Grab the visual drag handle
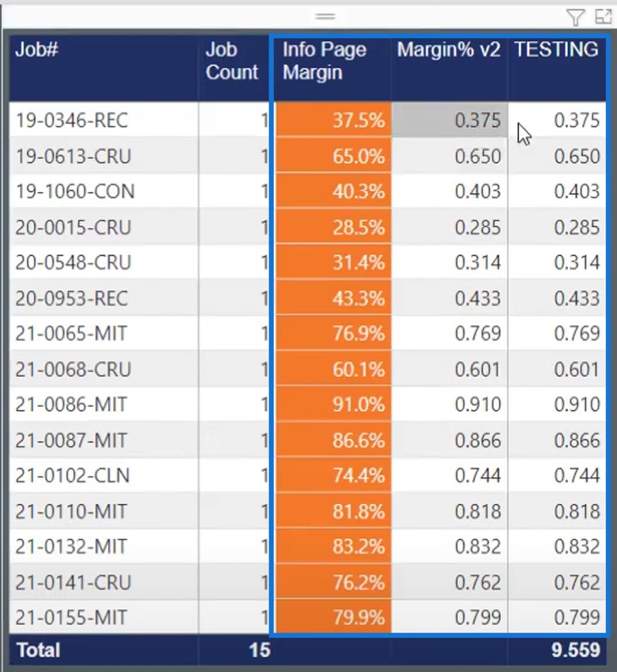 pos(325,17)
